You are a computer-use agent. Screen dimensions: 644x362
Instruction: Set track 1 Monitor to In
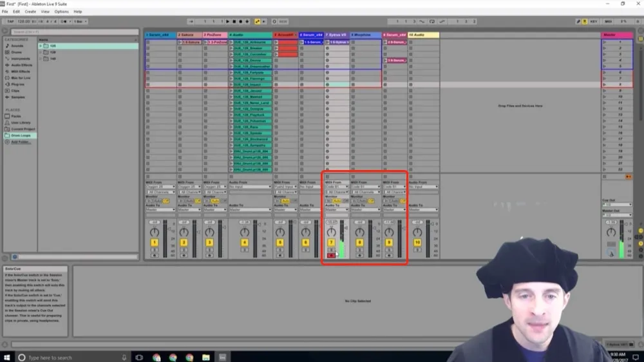point(149,201)
